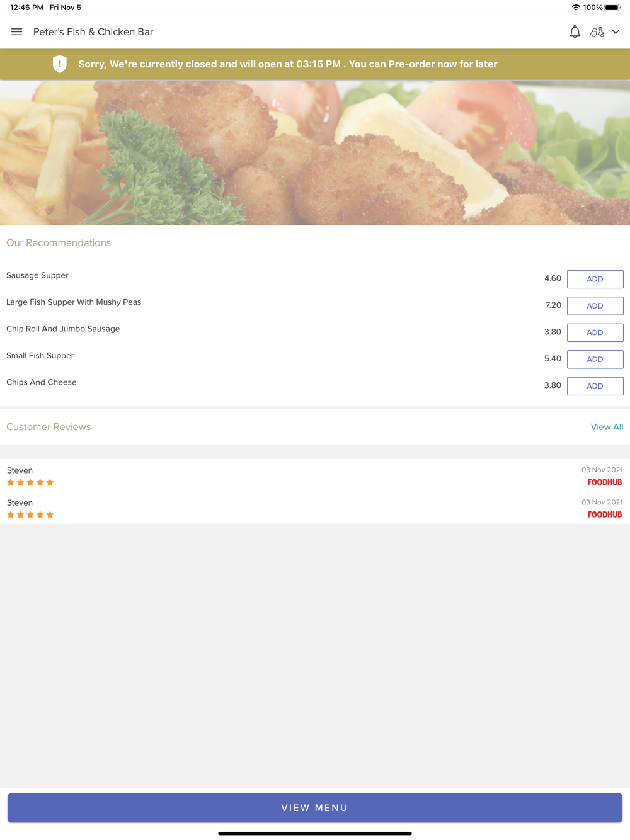
Task: View all customer reviews
Action: tap(607, 427)
